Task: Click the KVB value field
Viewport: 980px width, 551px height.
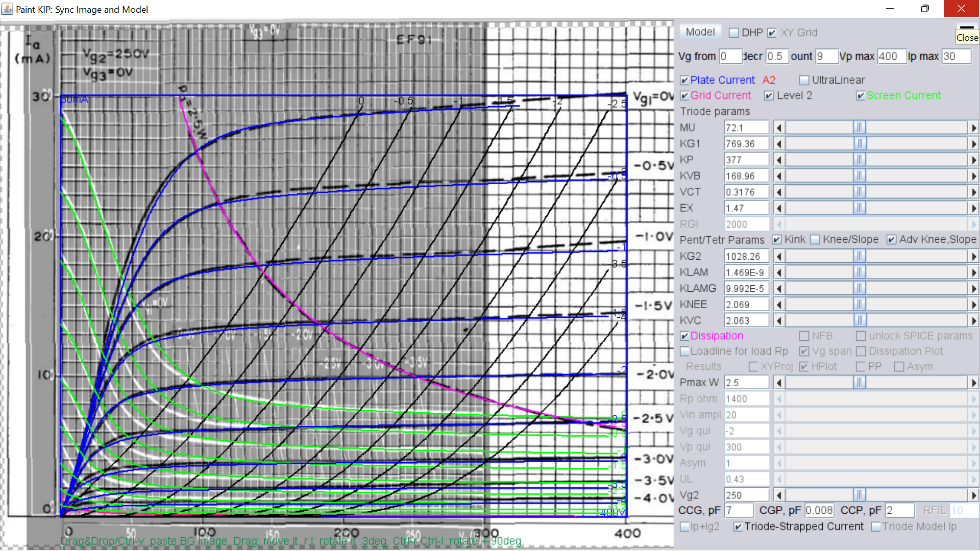Action: 747,176
